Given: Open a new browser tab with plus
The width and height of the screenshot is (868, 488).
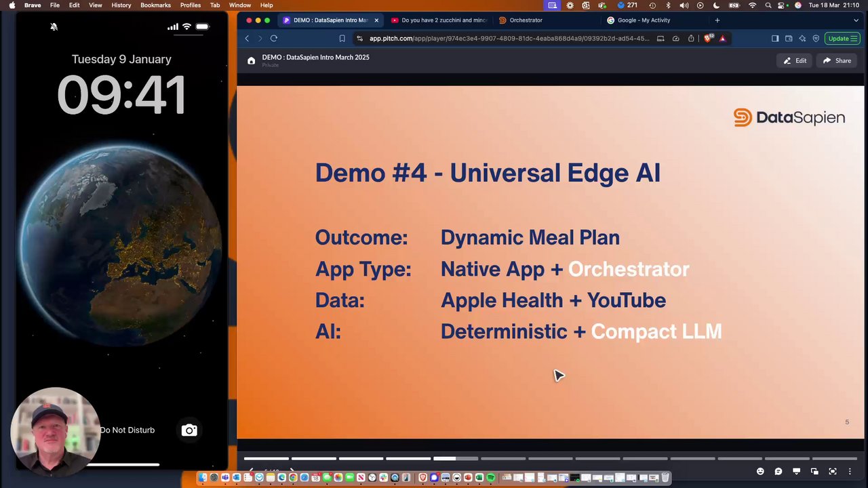Looking at the screenshot, I should point(717,20).
